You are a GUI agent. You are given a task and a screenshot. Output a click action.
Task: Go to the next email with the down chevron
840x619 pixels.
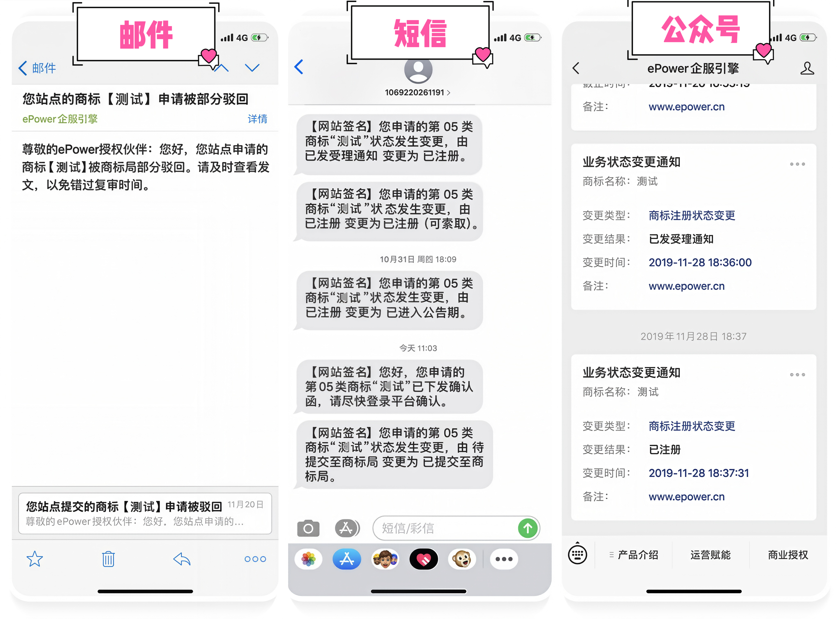(x=252, y=67)
